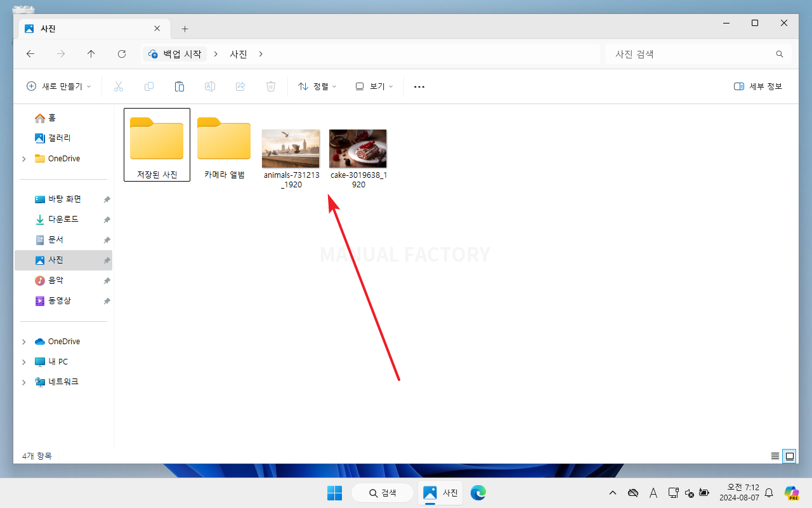Rename the selected folder via the rename icon

209,86
